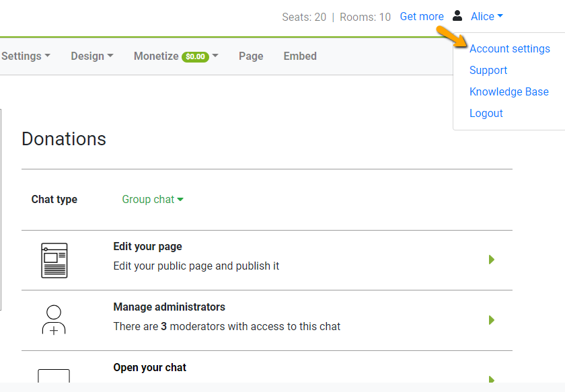This screenshot has width=565, height=392.
Task: Switch to the Embed tab
Action: point(300,56)
